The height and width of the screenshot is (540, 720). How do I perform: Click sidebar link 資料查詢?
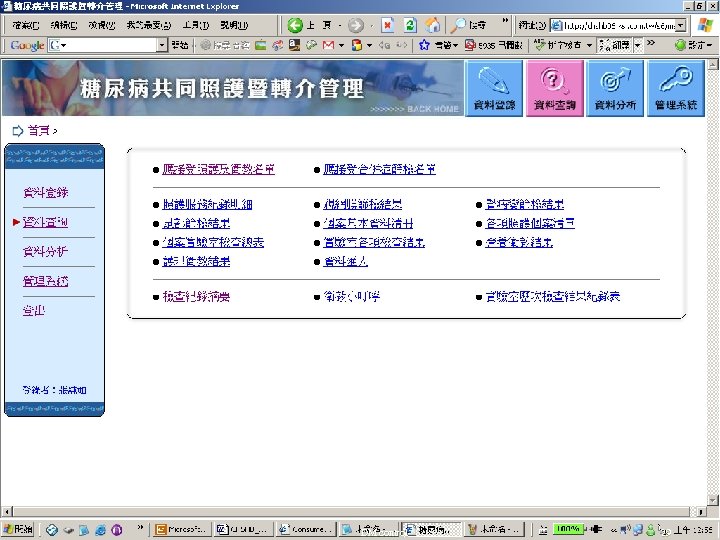pos(45,222)
